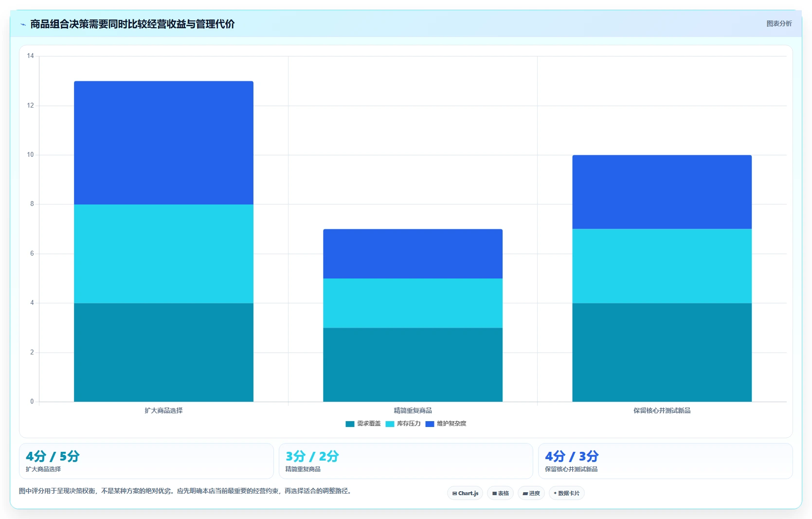This screenshot has width=812, height=519.
Task: Click the 需求覆盖 legend color box
Action: [350, 424]
